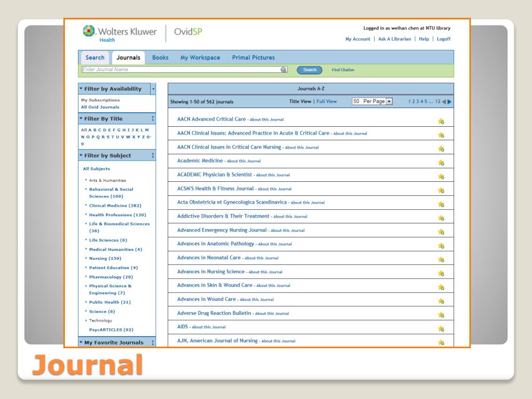Click favorite star for Academic Medicine
The width and height of the screenshot is (532, 399).
441,163
